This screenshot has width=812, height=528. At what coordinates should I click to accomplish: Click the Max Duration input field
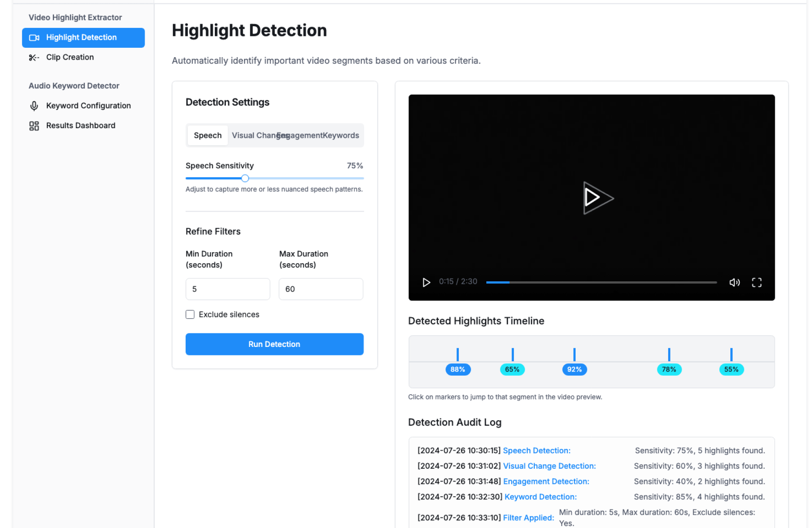pyautogui.click(x=321, y=289)
